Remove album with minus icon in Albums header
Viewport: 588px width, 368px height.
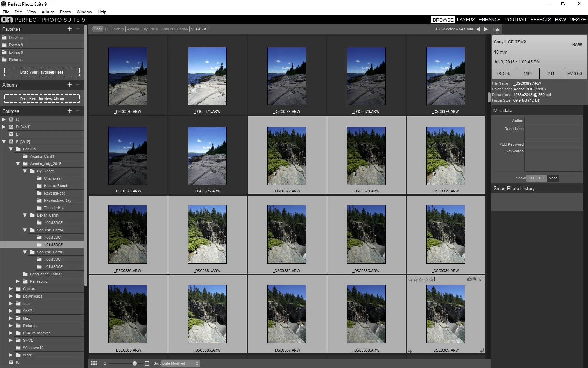pos(78,84)
